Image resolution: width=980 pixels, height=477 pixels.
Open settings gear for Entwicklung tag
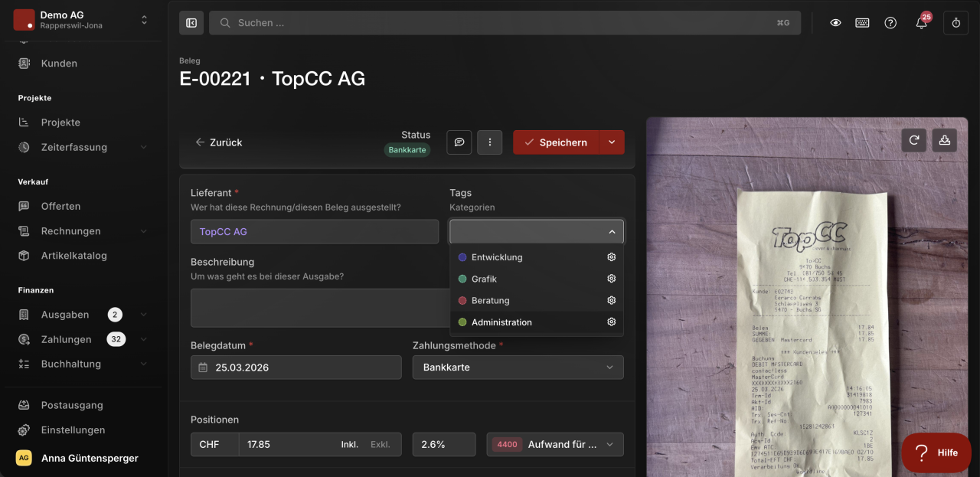(x=612, y=257)
